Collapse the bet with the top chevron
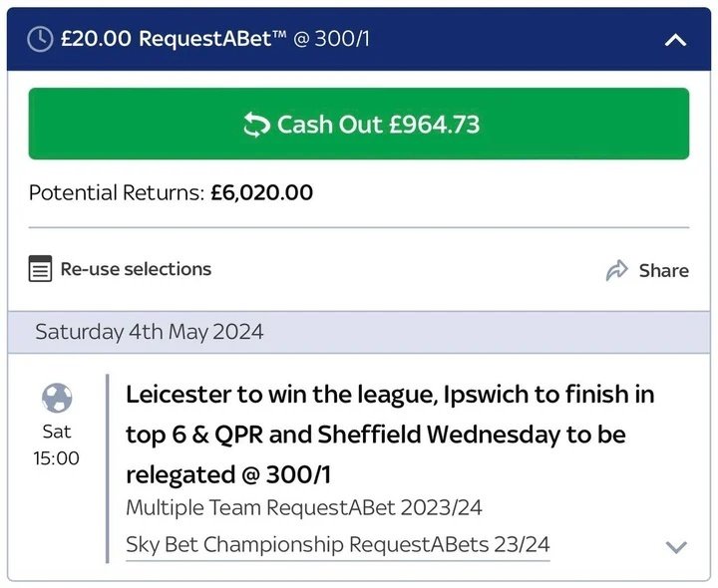The width and height of the screenshot is (718, 588). pos(675,40)
